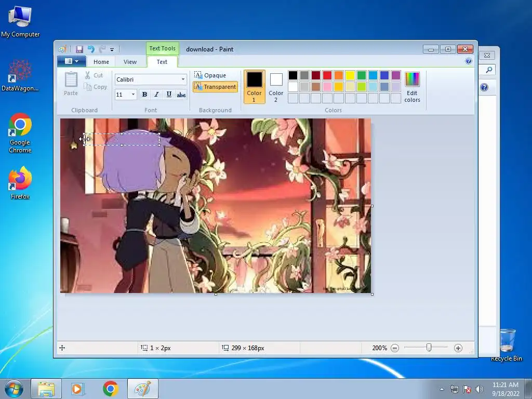Select the Text ribbon tab
Image resolution: width=532 pixels, height=399 pixels.
click(x=162, y=62)
